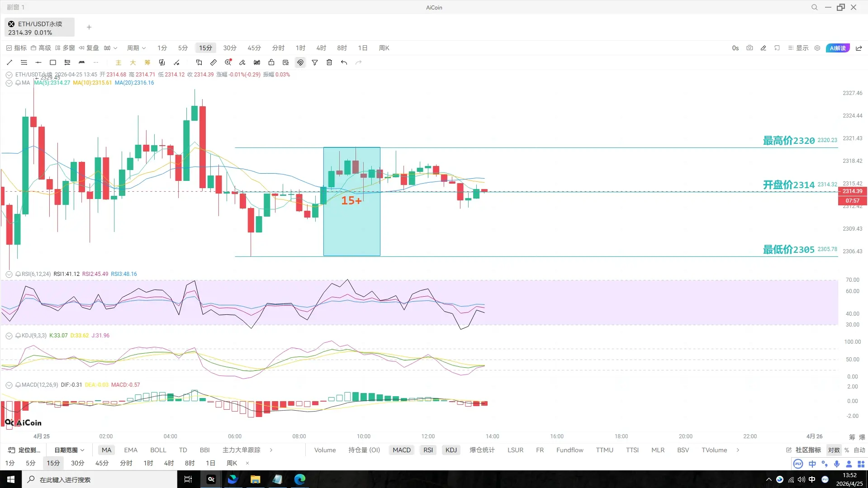Select the trend line drawing tool

tap(9, 62)
